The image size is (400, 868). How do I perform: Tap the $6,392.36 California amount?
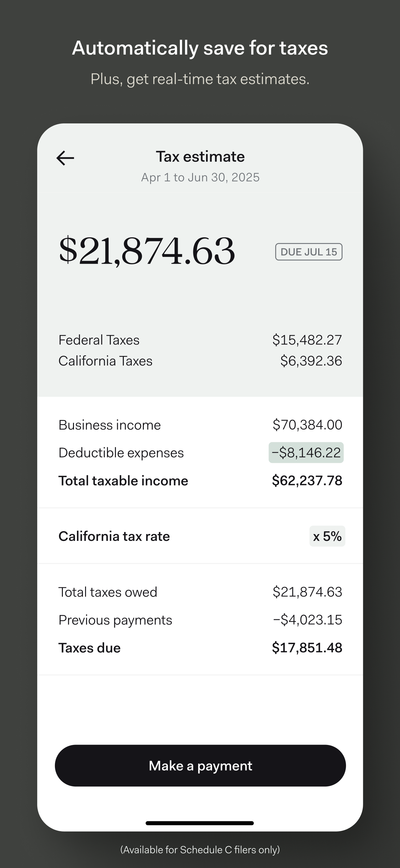click(x=311, y=361)
